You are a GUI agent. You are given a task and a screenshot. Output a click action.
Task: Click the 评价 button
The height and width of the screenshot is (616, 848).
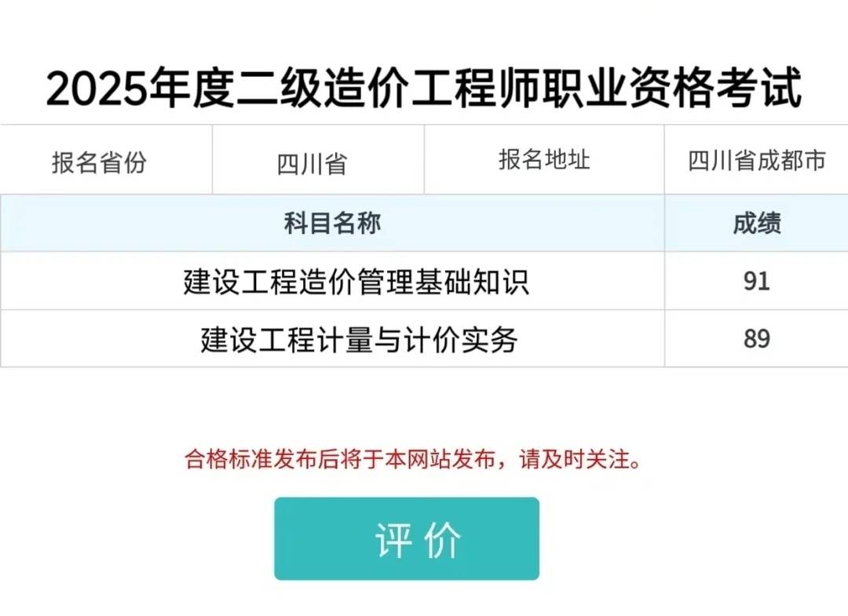click(x=408, y=538)
